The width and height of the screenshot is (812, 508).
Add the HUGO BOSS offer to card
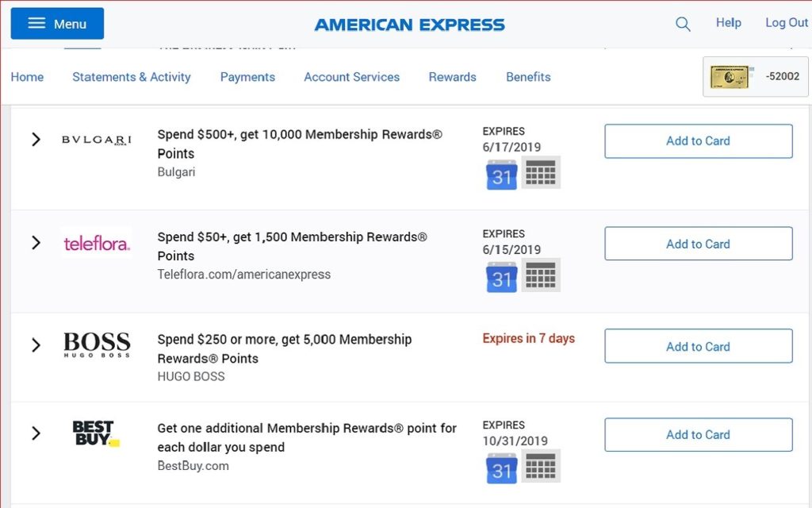point(698,346)
